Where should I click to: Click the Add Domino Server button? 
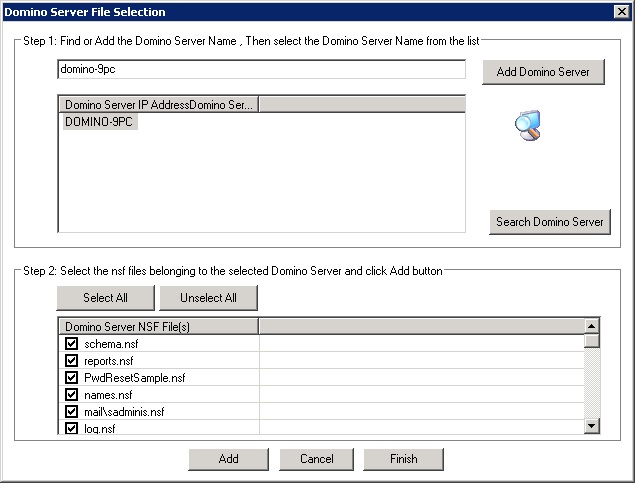(x=543, y=72)
